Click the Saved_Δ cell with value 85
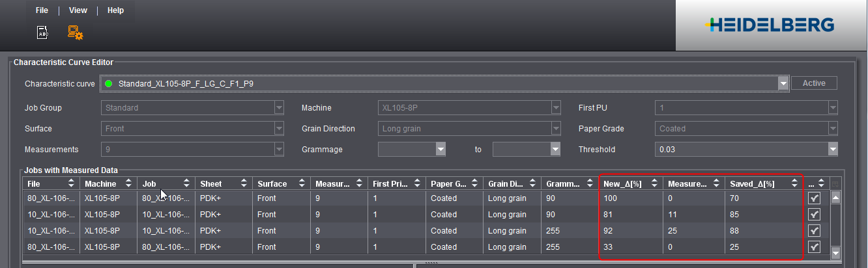 tap(764, 215)
